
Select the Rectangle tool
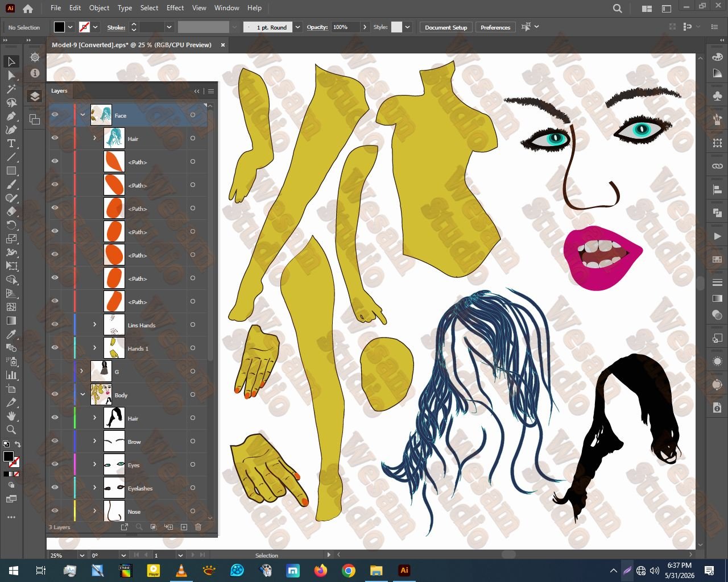point(11,171)
